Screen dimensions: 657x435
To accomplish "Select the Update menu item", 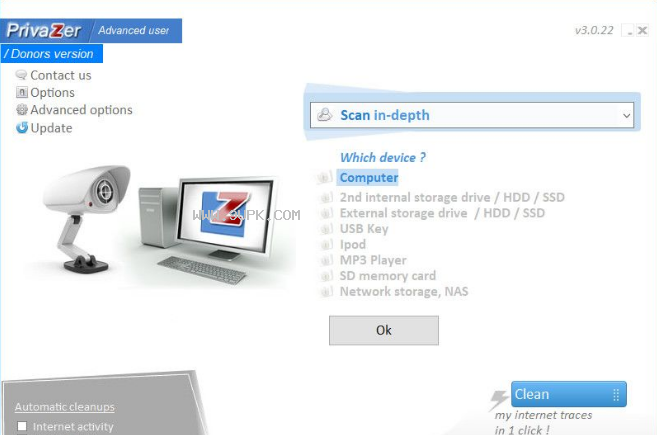I will click(x=51, y=128).
